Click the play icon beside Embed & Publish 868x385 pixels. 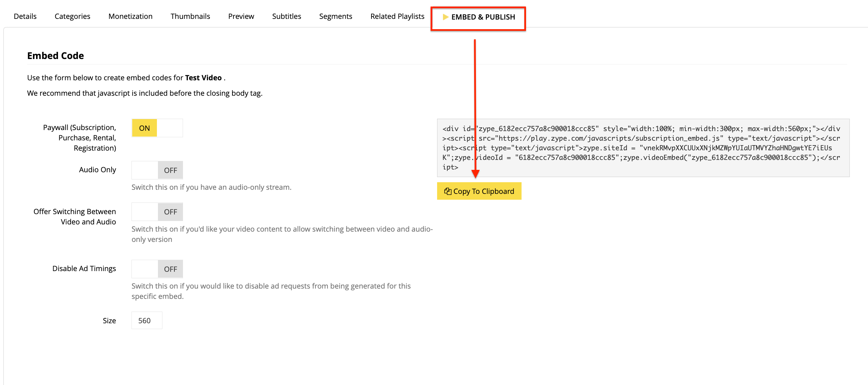445,17
